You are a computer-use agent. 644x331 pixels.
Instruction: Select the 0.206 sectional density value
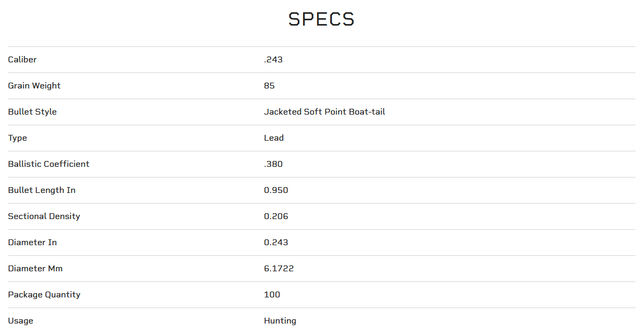point(276,216)
